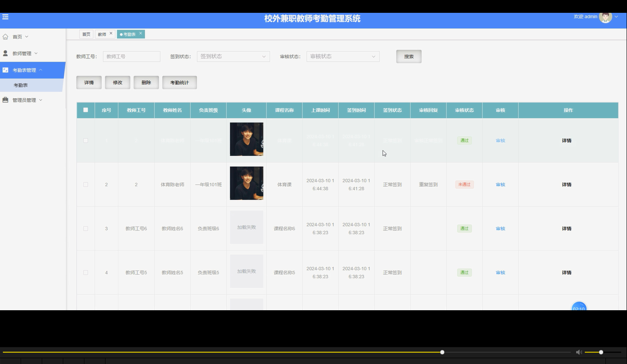Click the briefcase icon beside 管理员管理
Viewport: 627px width, 364px height.
[x=5, y=100]
